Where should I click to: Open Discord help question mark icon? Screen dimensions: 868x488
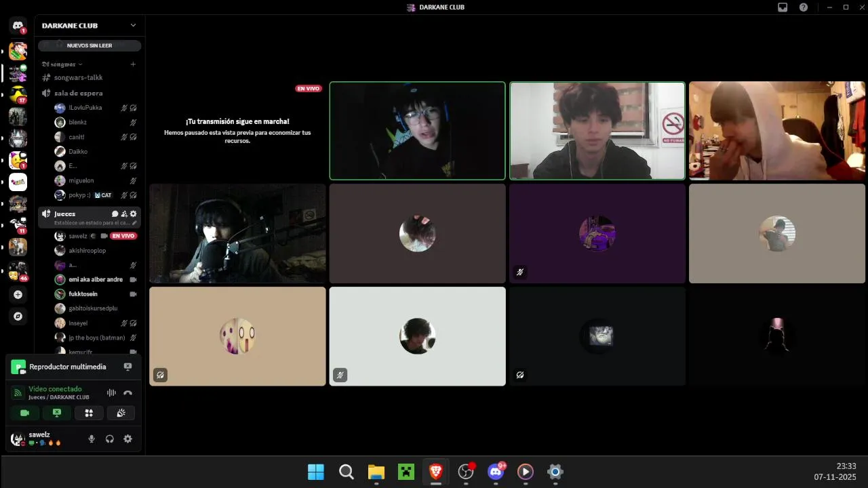[804, 7]
